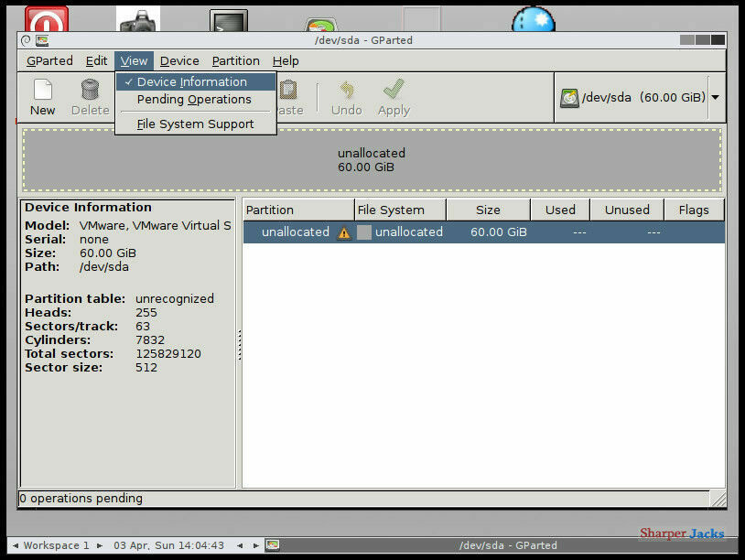The image size is (745, 560).
Task: Click the resize grip in status bar corner
Action: [x=718, y=499]
